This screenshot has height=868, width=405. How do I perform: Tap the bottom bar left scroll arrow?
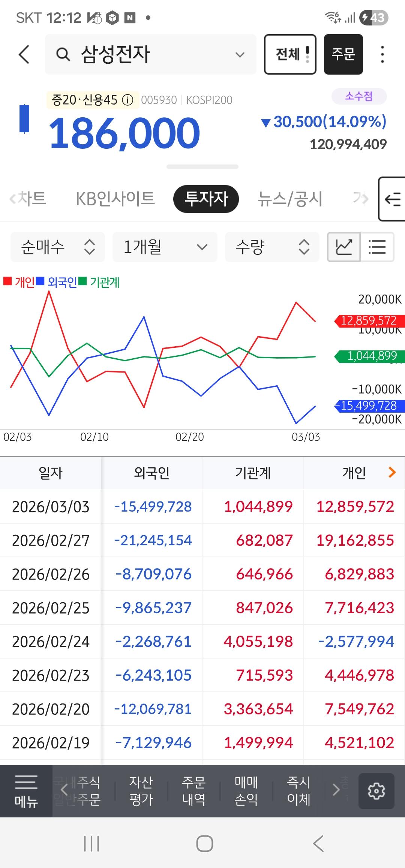(x=64, y=790)
